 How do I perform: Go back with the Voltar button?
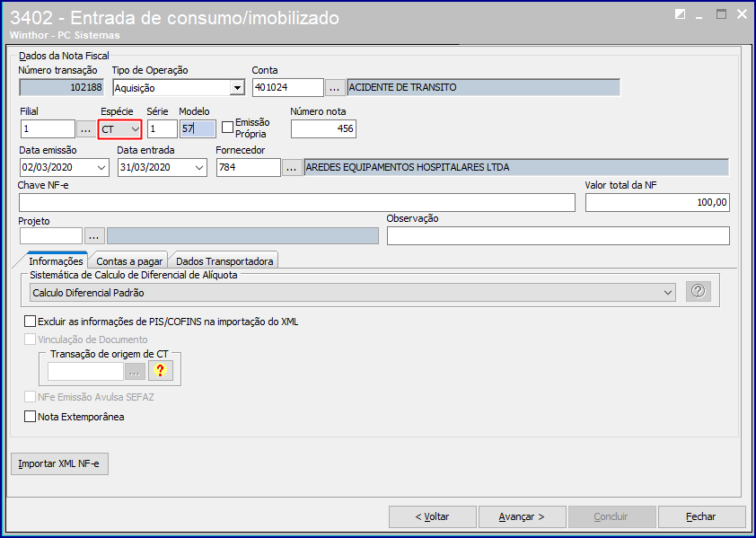point(433,516)
